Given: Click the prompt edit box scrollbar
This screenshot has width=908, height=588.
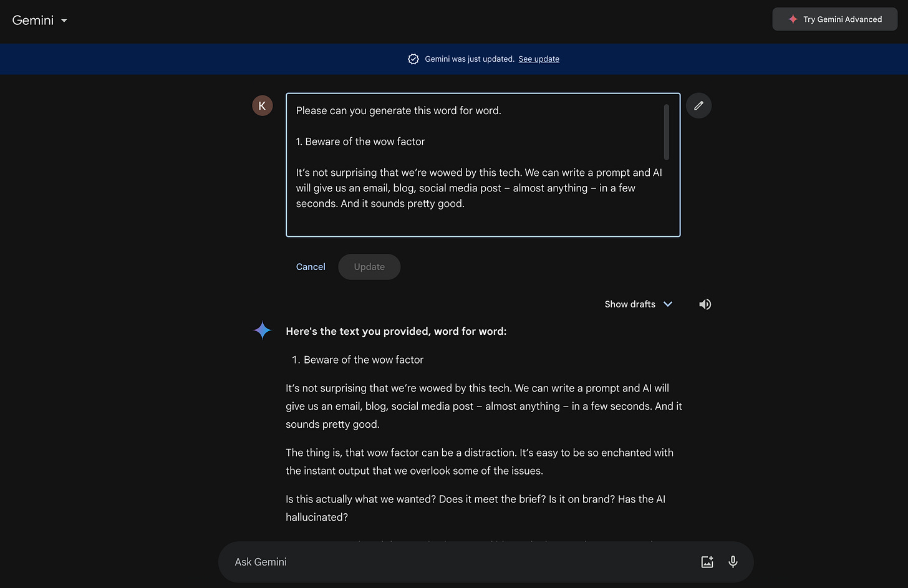Looking at the screenshot, I should [x=667, y=132].
